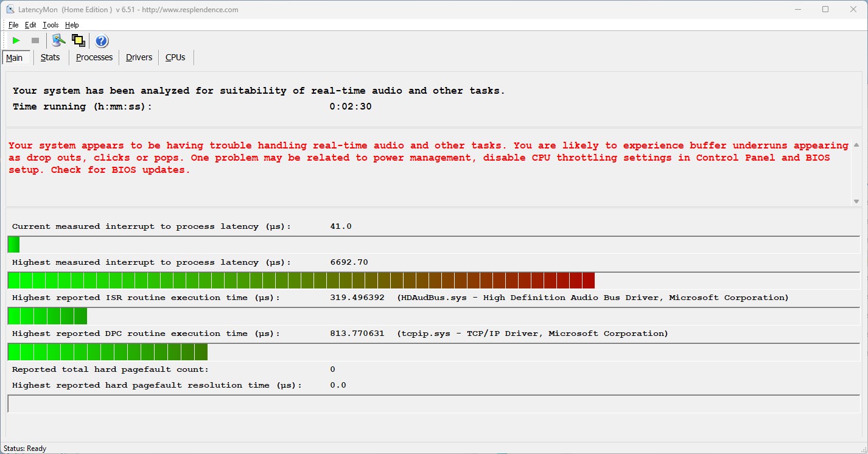Click the empty hard pagefault bar

tap(434, 404)
